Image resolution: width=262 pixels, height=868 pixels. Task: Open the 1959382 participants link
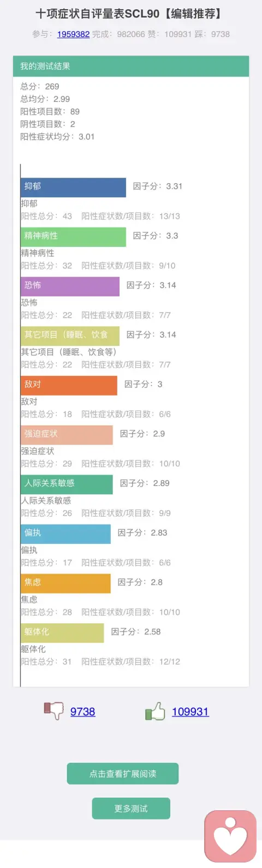[x=73, y=34]
